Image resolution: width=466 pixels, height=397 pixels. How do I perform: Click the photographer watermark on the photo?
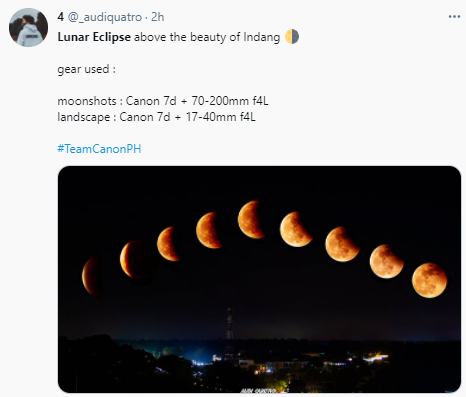(258, 390)
